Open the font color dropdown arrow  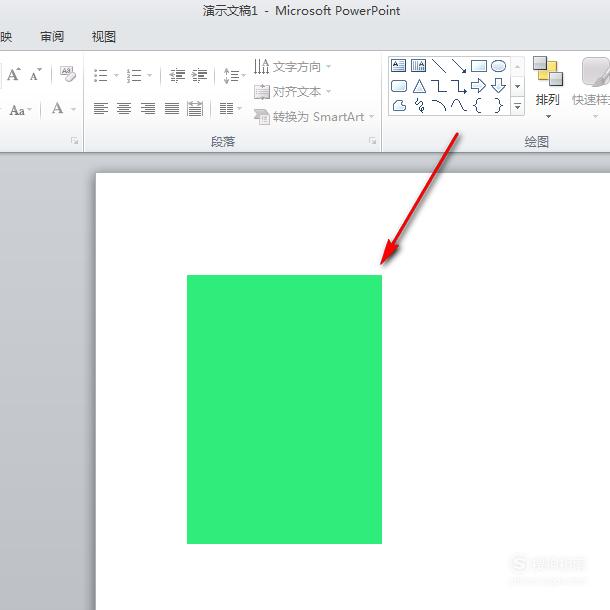click(x=73, y=109)
